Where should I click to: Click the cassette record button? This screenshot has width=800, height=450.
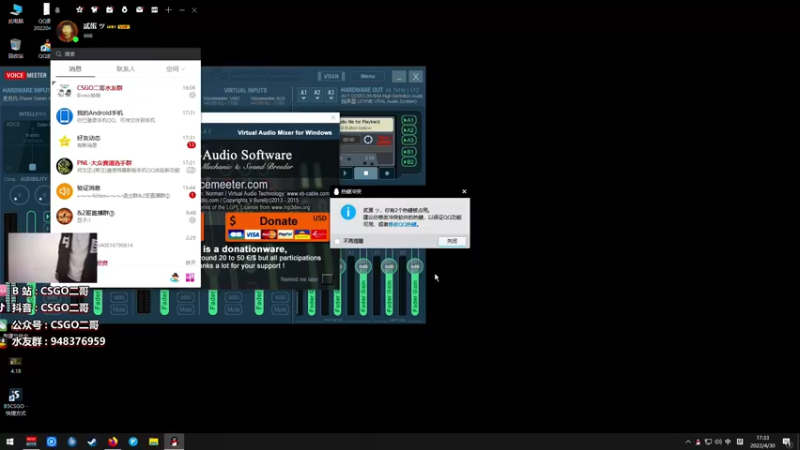(387, 173)
